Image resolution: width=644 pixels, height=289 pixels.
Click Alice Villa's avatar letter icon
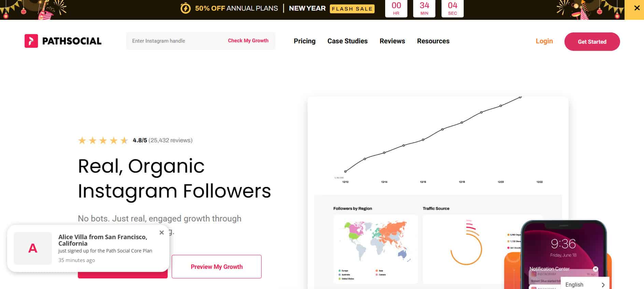click(x=33, y=248)
